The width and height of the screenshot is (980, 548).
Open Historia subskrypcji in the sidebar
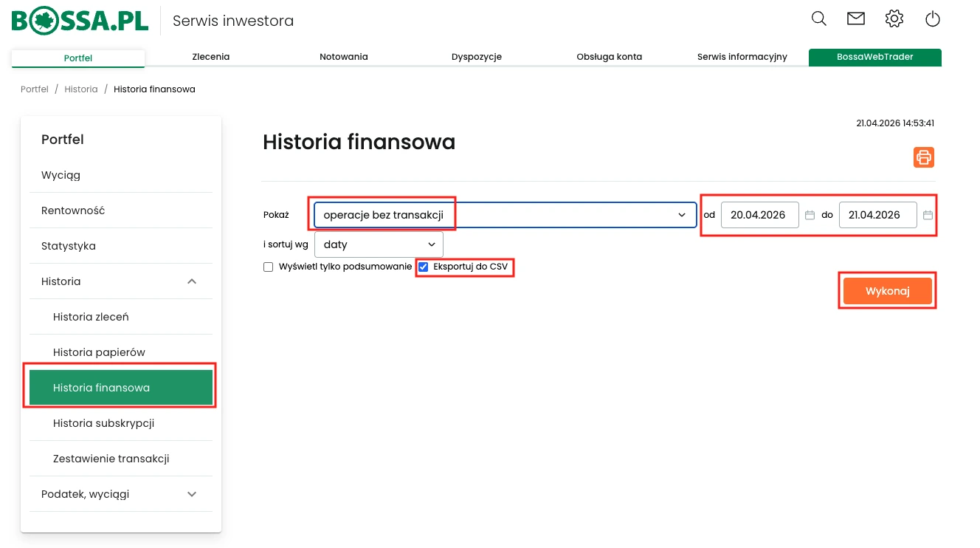[x=121, y=423]
